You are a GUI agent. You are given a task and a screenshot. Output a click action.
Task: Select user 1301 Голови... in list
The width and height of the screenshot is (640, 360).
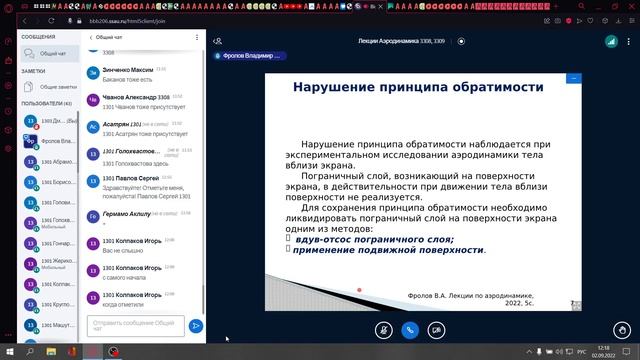click(x=49, y=202)
